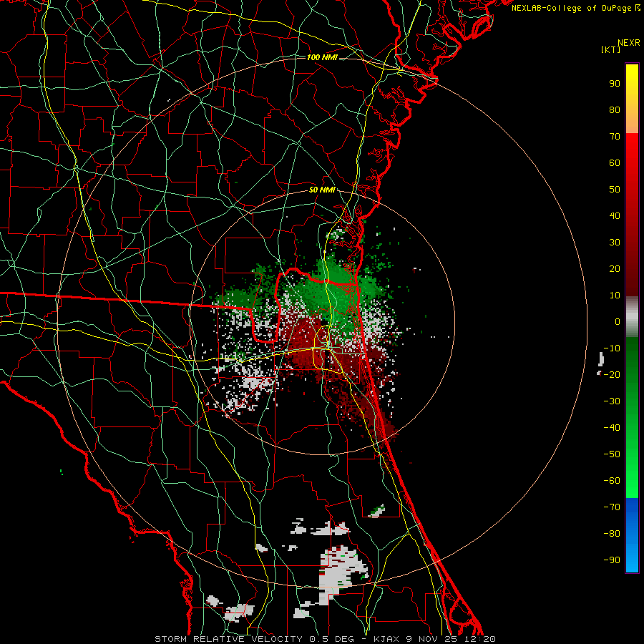Click the 60 value on the velocity scale

coord(615,162)
